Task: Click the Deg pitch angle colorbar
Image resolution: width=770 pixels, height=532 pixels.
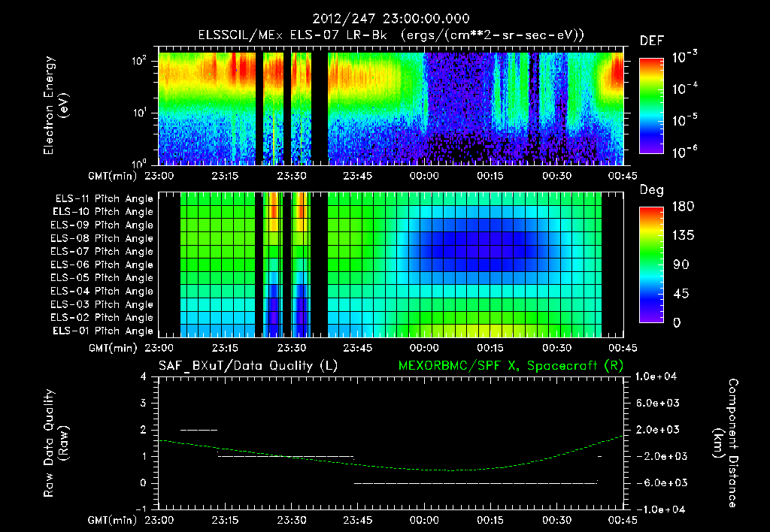Action: click(651, 265)
